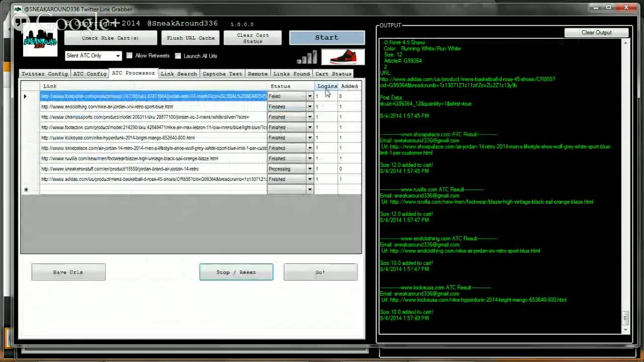
Task: Select the ATC Processor tab
Action: pos(133,73)
